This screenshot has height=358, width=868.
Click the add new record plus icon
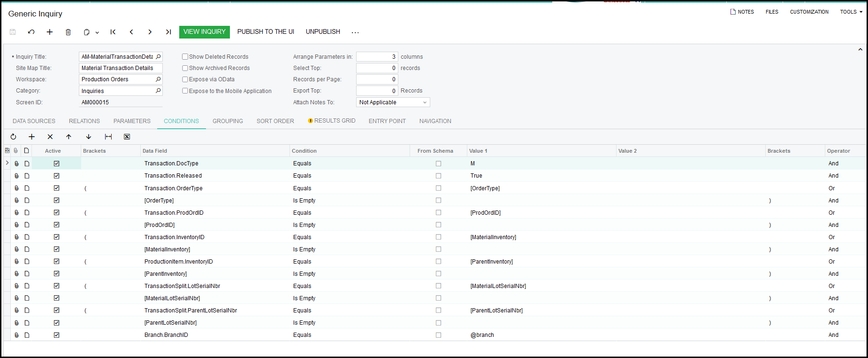pyautogui.click(x=50, y=32)
